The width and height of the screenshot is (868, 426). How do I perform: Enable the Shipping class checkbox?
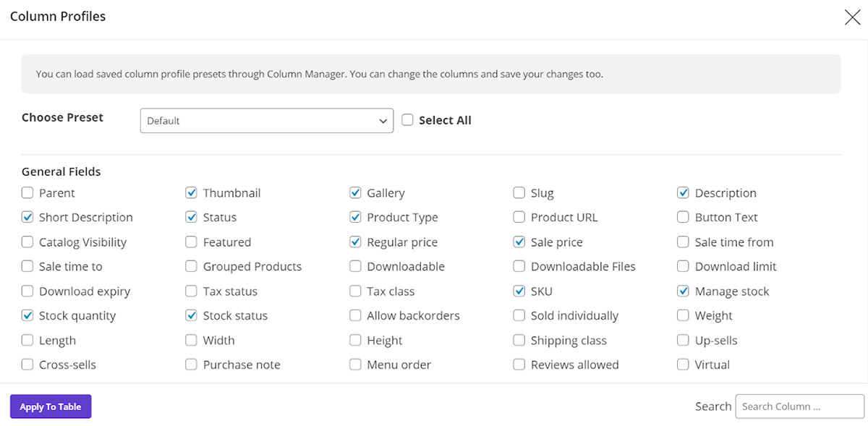tap(519, 340)
